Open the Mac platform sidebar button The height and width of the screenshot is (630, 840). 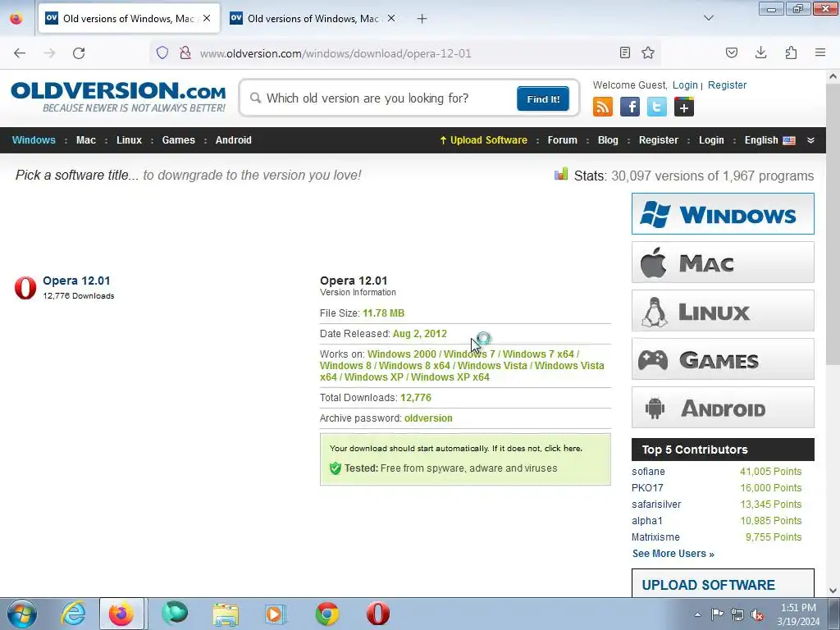point(723,262)
